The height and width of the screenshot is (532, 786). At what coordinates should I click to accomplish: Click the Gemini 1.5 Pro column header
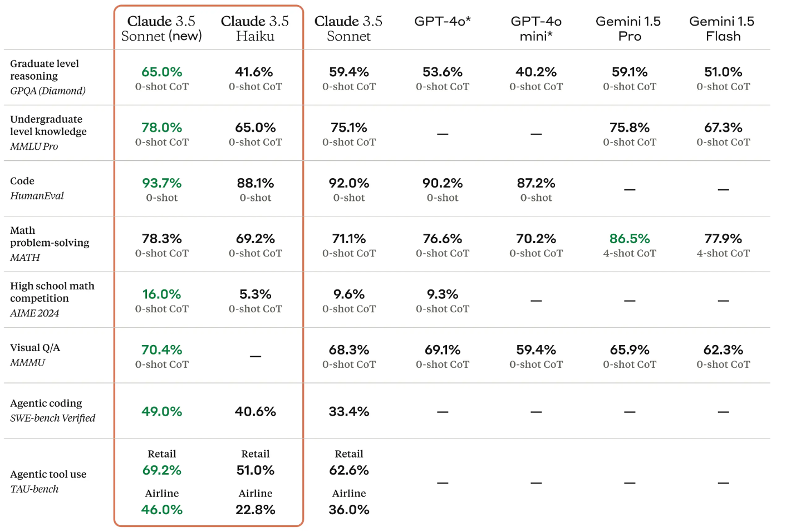(629, 28)
